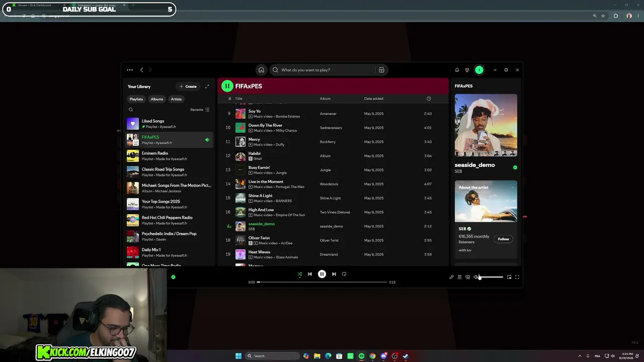Skip to the next track
The height and width of the screenshot is (362, 644).
[x=334, y=274]
